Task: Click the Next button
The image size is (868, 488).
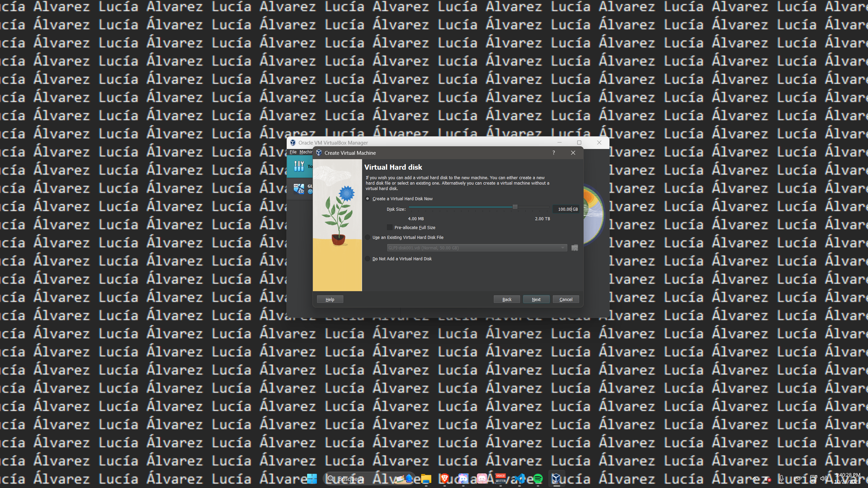Action: [536, 299]
